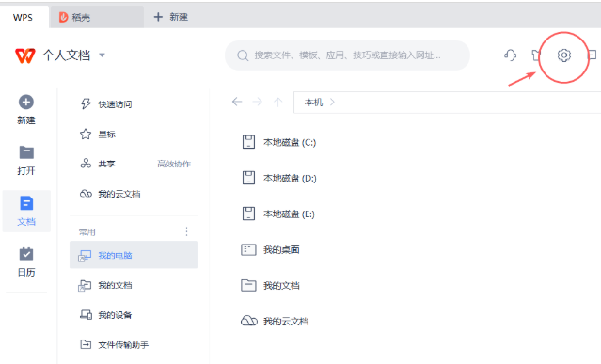Screen dimensions: 601x364
Task: Click the 新建 plus icon in sidebar
Action: click(x=26, y=102)
